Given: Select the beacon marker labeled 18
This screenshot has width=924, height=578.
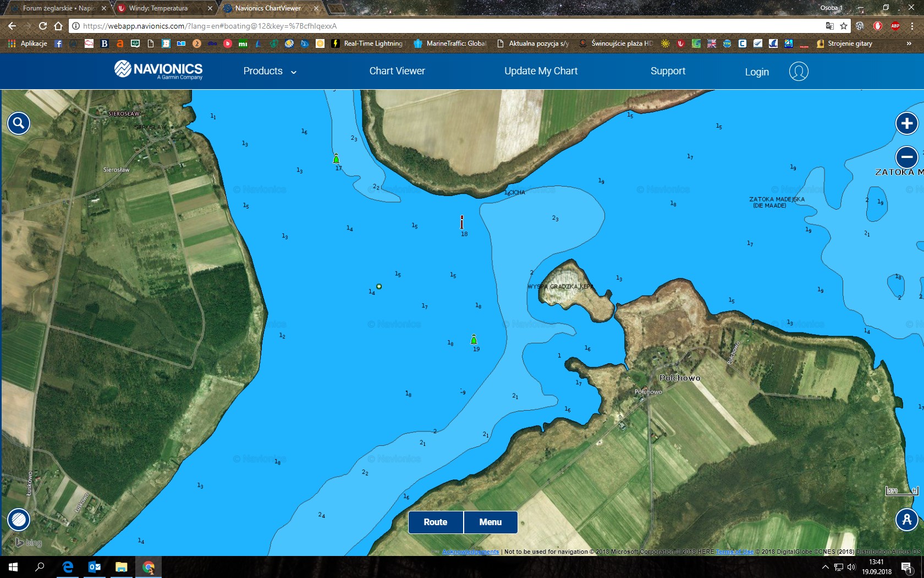Looking at the screenshot, I should 462,222.
